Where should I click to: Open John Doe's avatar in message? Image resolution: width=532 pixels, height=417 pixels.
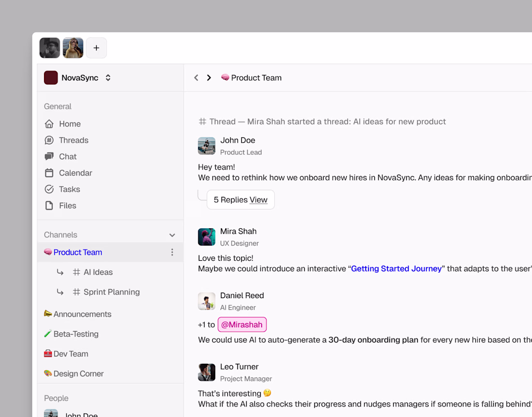207,146
